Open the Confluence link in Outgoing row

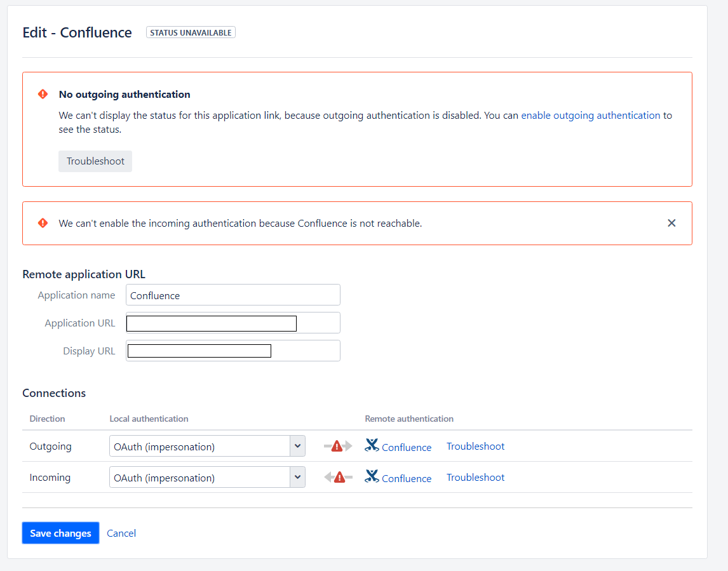(x=407, y=447)
